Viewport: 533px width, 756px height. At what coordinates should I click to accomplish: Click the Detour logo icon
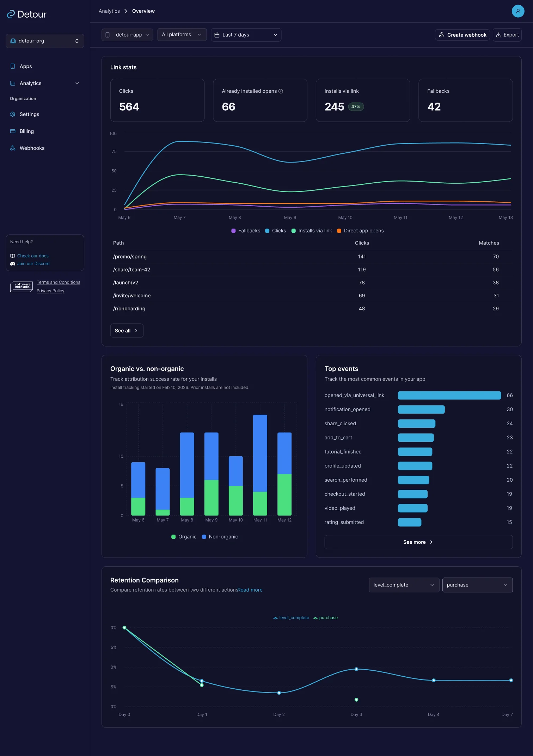(x=11, y=14)
